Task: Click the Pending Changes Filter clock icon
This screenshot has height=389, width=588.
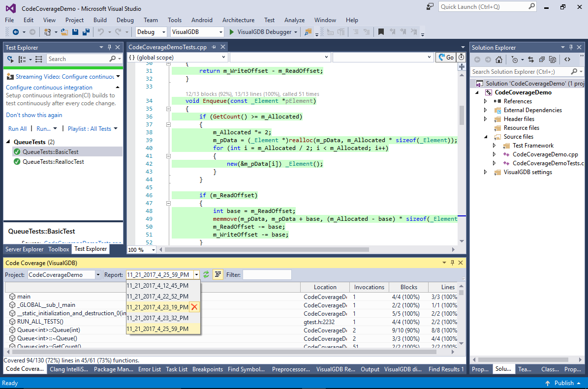Action: [x=515, y=59]
